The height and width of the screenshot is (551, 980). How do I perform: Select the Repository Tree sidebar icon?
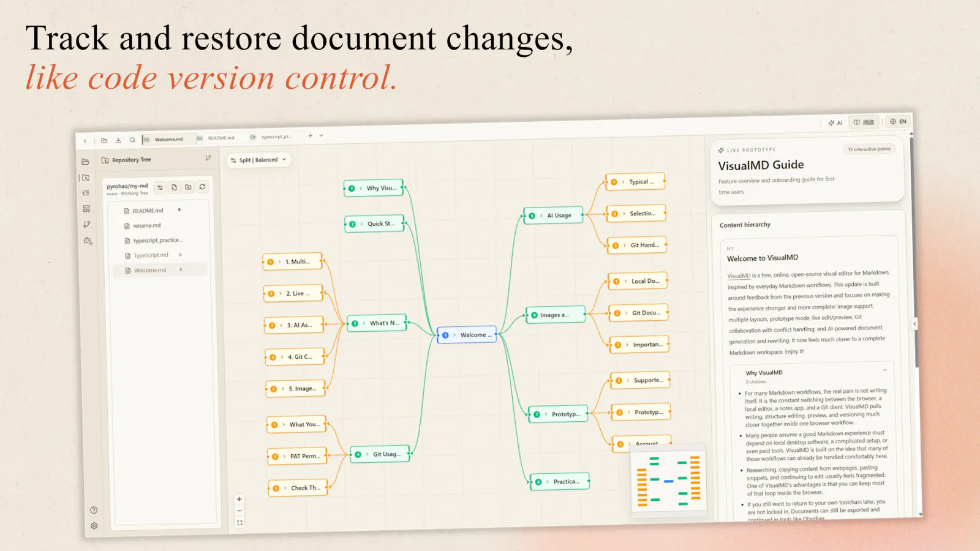click(x=86, y=178)
